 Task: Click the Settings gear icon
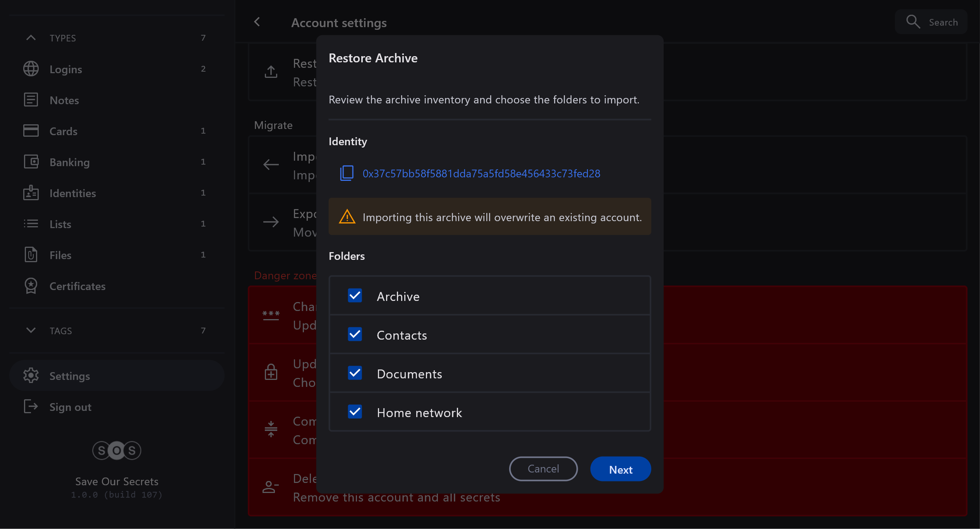tap(31, 376)
